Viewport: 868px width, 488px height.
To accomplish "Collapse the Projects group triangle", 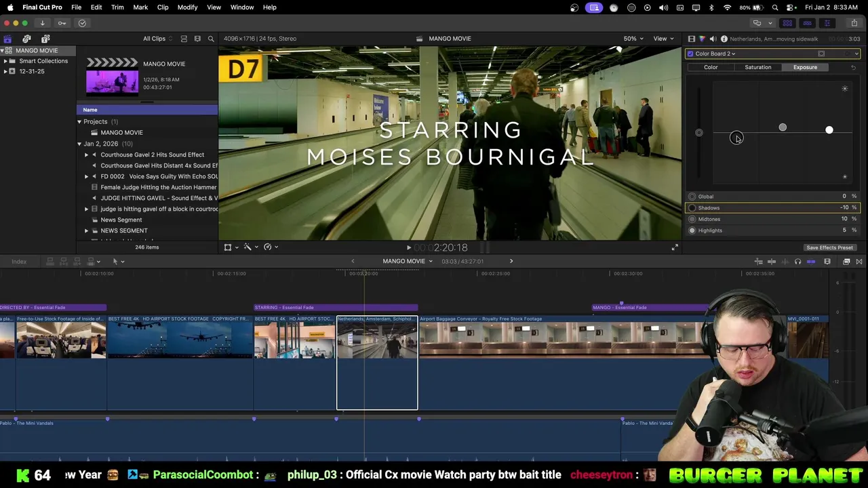I will click(x=79, y=121).
